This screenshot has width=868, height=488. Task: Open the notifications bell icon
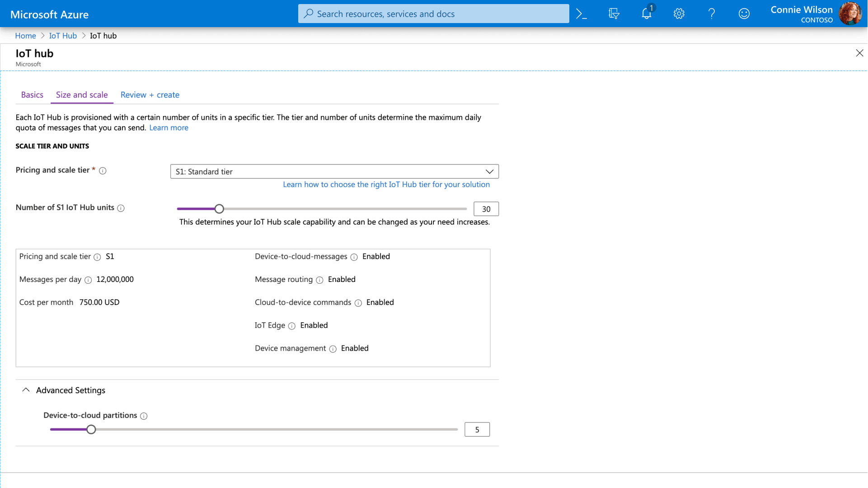647,14
